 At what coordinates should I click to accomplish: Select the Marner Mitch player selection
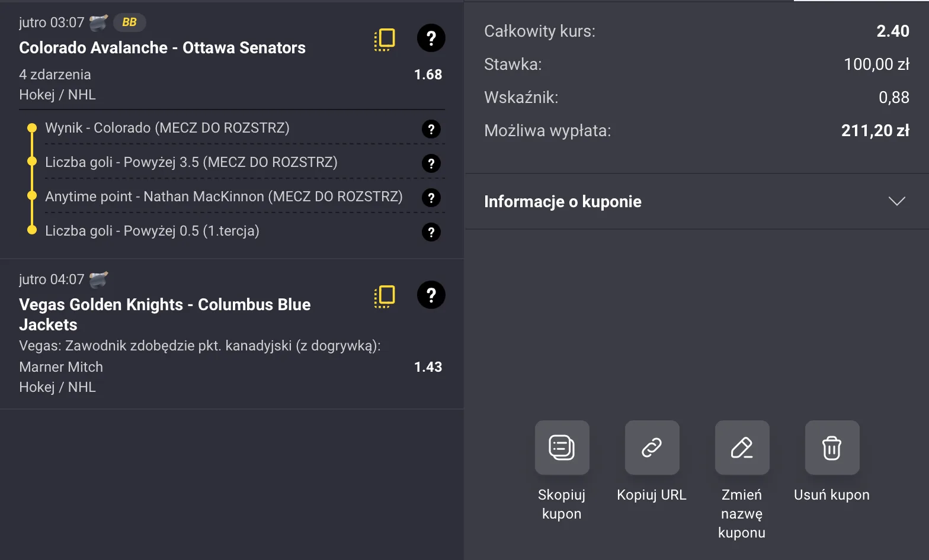(x=61, y=367)
